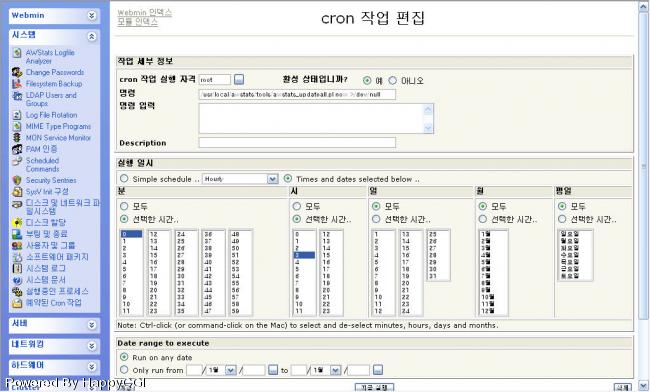Open the 예약된 Cron 작업 sidebar link

point(54,303)
